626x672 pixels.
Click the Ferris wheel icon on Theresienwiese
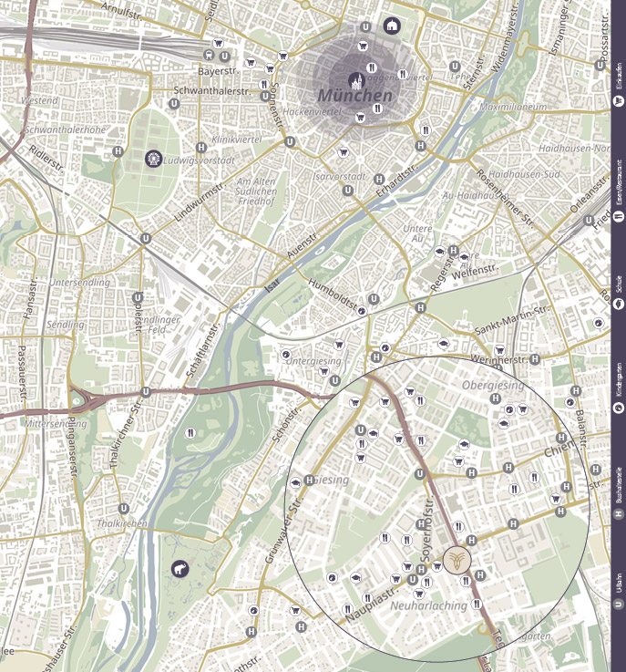click(x=152, y=159)
